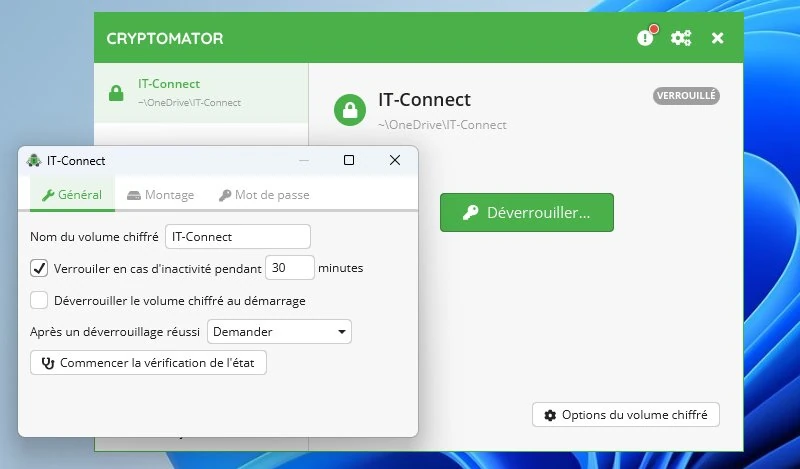The image size is (800, 469).
Task: Maximize the IT-Connect options dialog
Action: tap(349, 160)
